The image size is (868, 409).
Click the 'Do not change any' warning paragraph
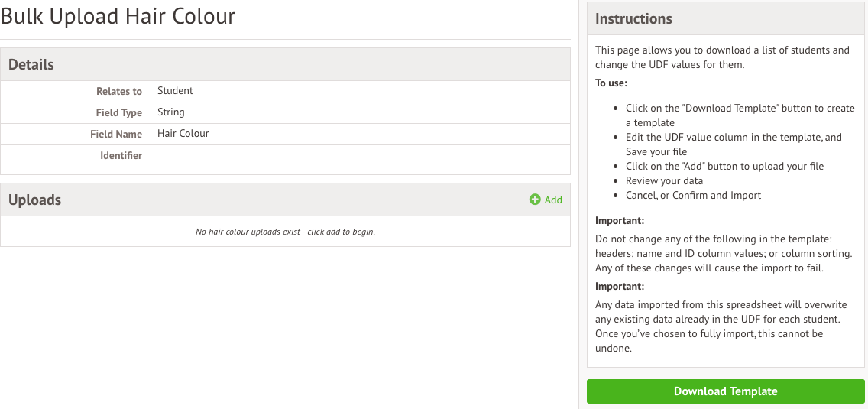point(723,253)
